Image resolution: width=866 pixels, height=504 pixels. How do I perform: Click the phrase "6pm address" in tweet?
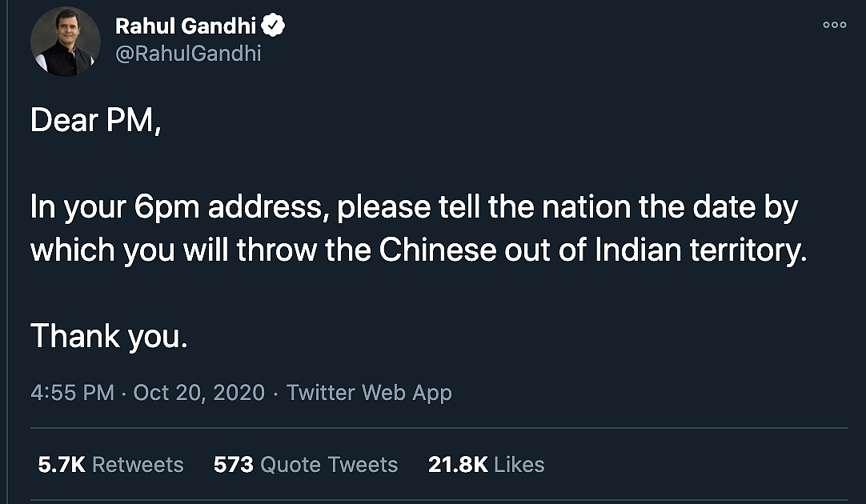click(227, 207)
